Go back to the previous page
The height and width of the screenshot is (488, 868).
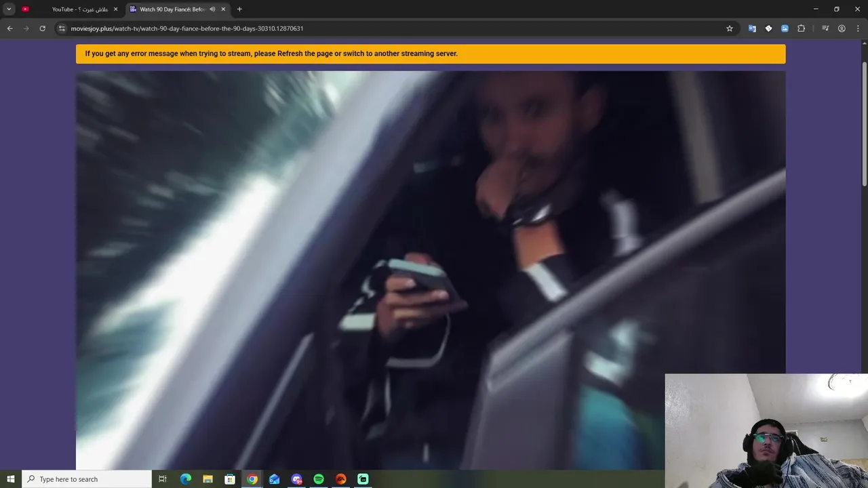(x=9, y=28)
